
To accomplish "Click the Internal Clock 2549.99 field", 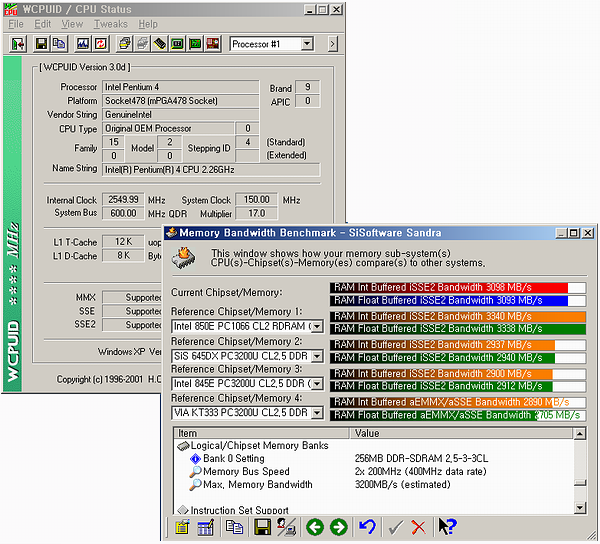I will 123,200.
